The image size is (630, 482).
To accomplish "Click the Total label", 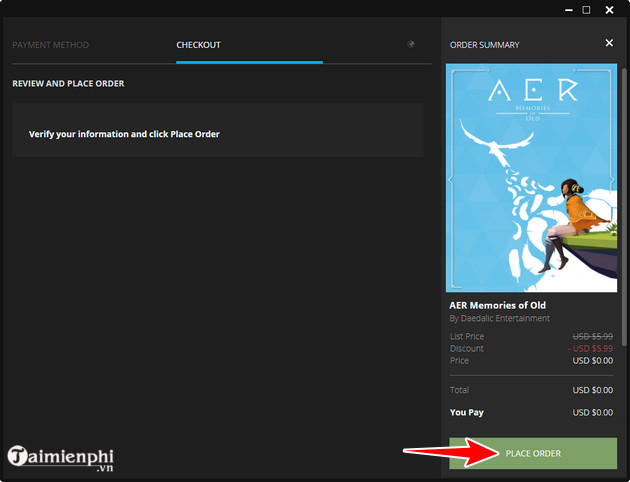I will 459,390.
